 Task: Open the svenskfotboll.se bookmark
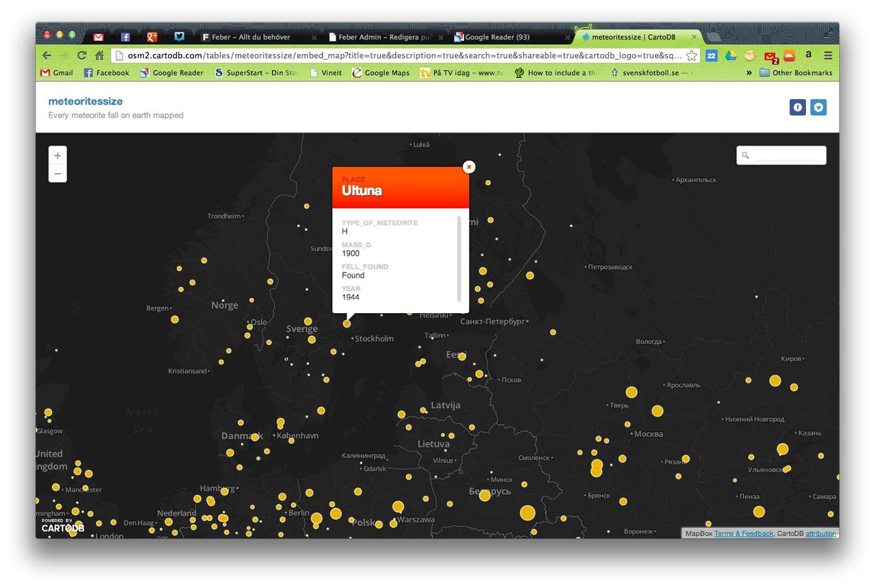(x=652, y=72)
